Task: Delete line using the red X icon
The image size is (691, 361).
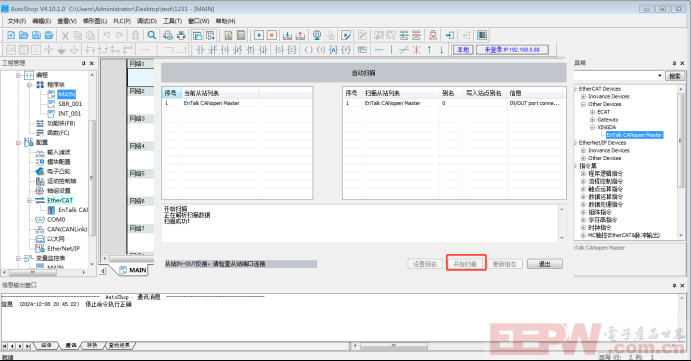Action: coord(416,50)
